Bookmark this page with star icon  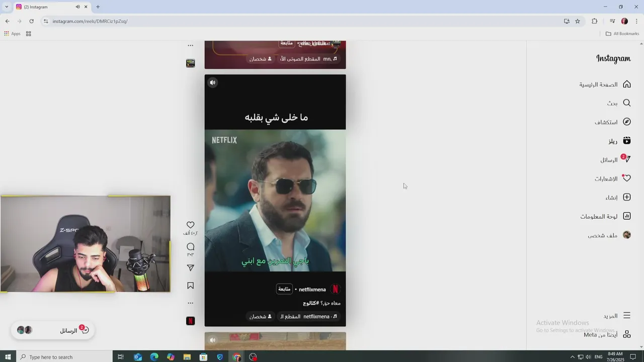pos(578,21)
